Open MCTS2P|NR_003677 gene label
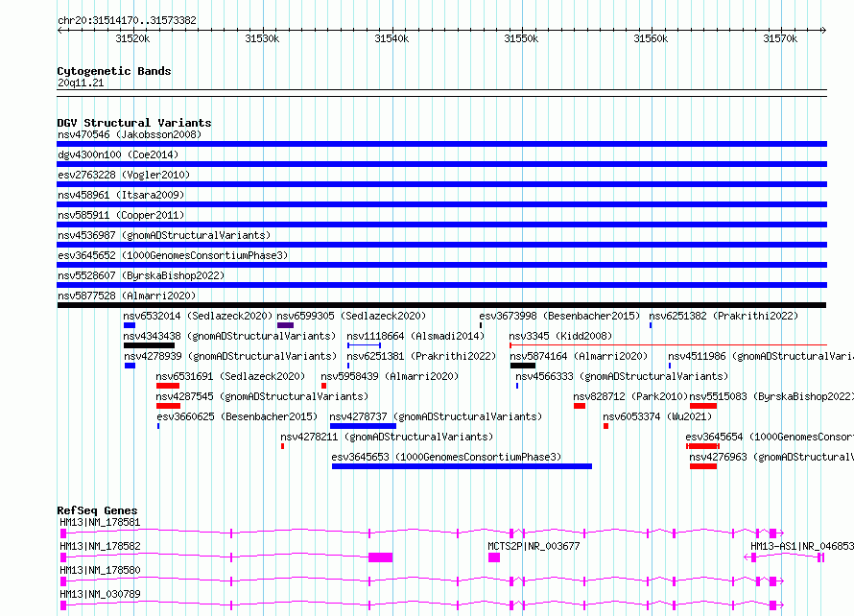Screen dimensions: 854x616 point(534,546)
